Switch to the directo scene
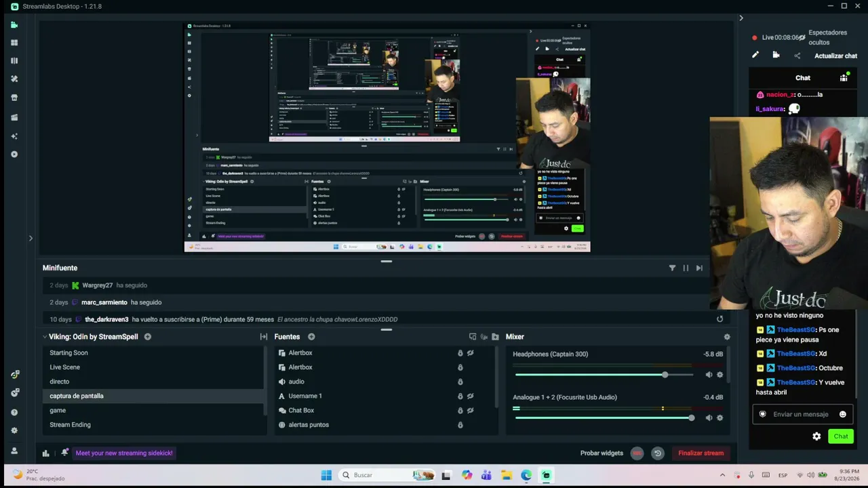The image size is (868, 488). pyautogui.click(x=154, y=382)
